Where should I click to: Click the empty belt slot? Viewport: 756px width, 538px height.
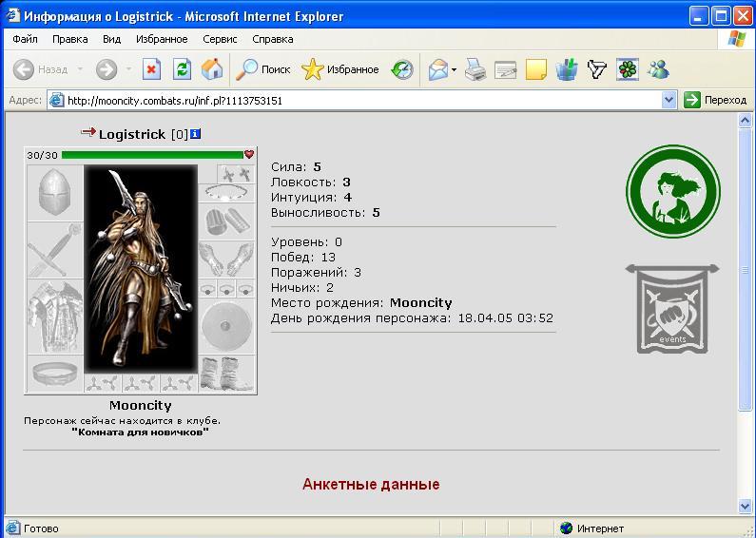[x=55, y=374]
